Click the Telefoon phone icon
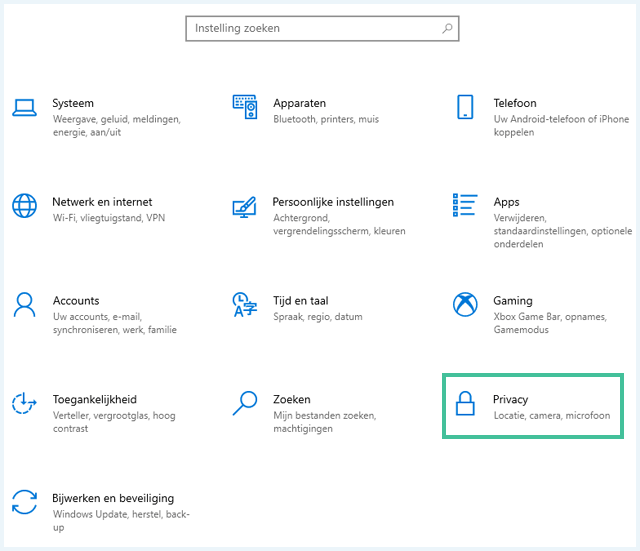The height and width of the screenshot is (551, 640). pyautogui.click(x=465, y=107)
